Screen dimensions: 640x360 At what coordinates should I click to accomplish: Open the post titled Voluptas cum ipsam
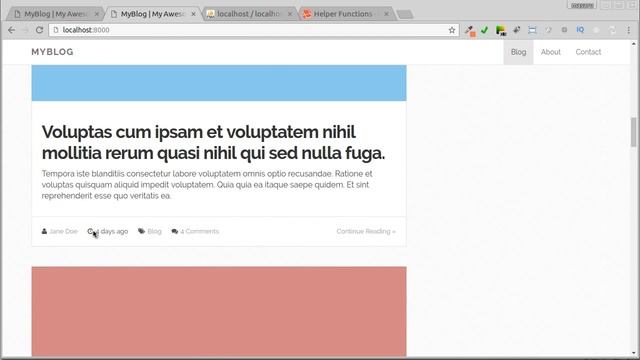tap(213, 142)
